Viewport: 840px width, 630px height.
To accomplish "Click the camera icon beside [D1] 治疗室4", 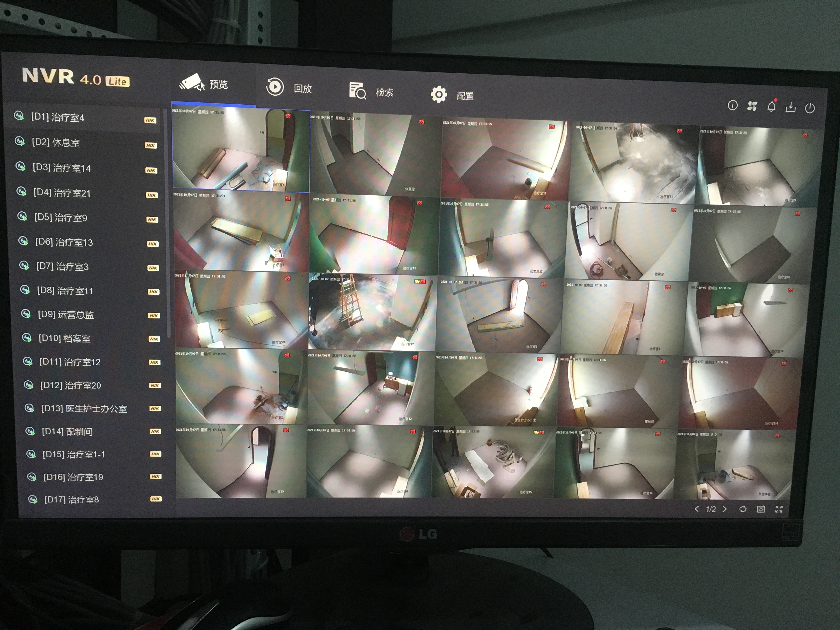I will (x=19, y=115).
